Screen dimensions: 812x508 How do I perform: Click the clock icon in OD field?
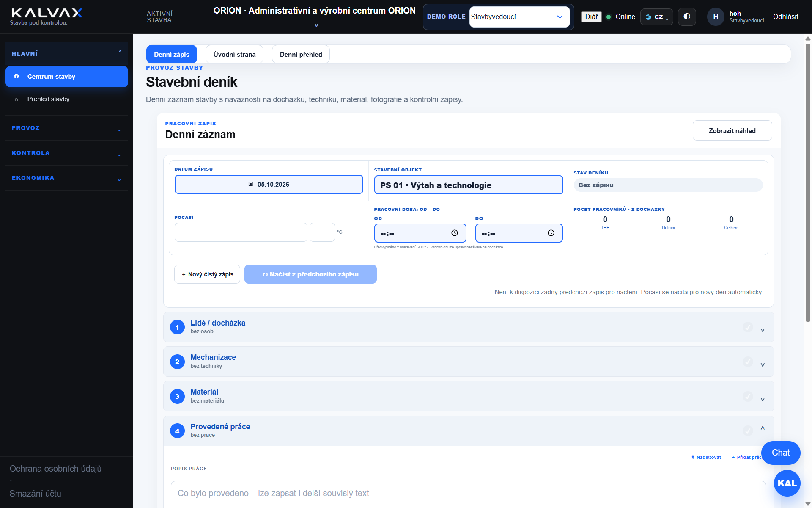pyautogui.click(x=455, y=233)
